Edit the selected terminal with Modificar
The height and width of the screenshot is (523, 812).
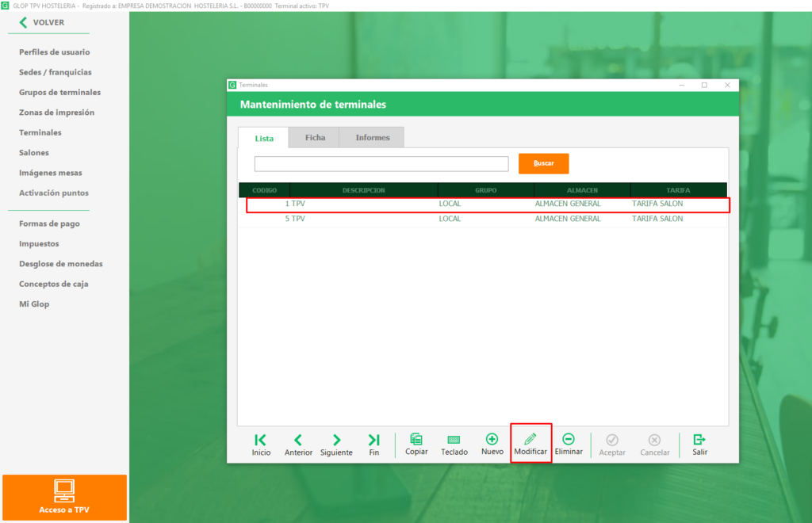click(x=530, y=445)
